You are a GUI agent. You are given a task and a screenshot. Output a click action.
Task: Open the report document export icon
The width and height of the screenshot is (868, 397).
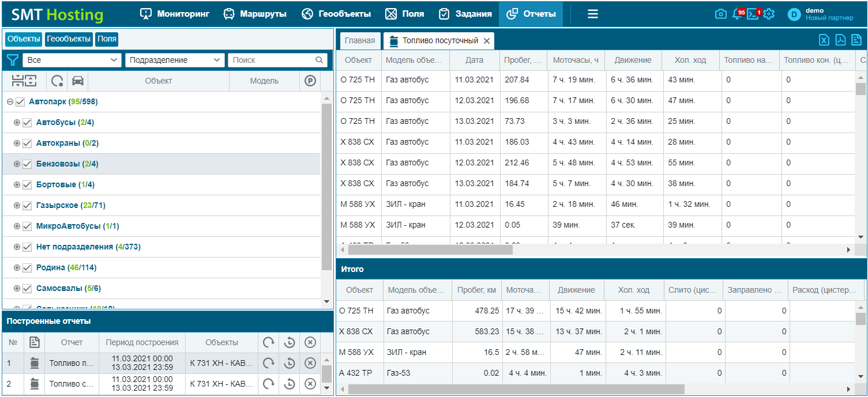856,40
